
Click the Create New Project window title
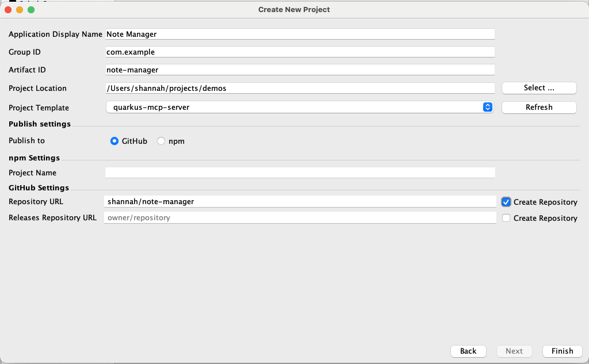[294, 10]
